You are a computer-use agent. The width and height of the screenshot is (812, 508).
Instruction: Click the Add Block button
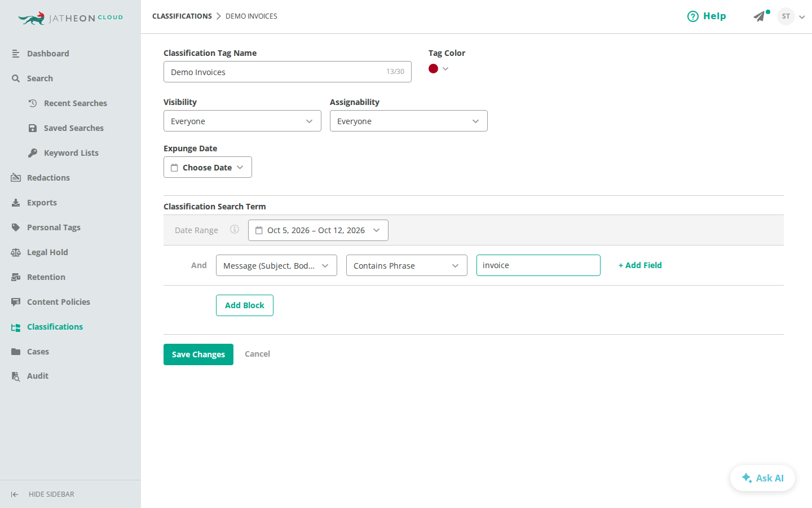click(x=245, y=305)
